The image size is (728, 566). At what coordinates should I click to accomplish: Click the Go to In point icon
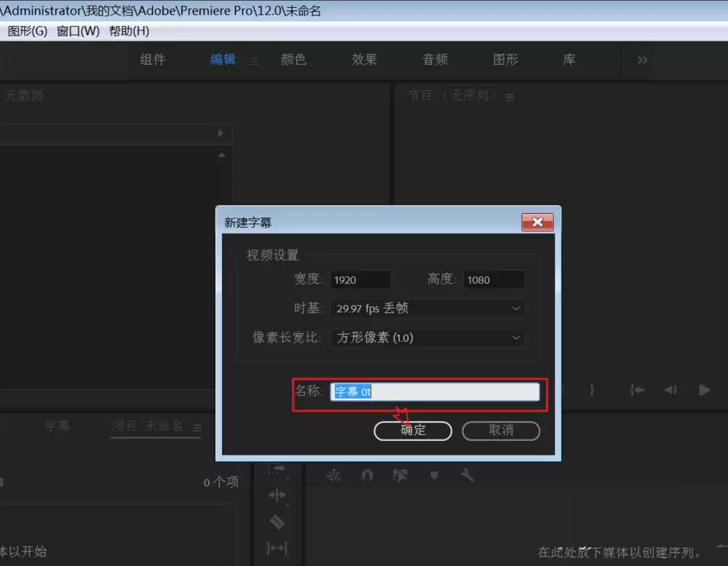pos(637,390)
